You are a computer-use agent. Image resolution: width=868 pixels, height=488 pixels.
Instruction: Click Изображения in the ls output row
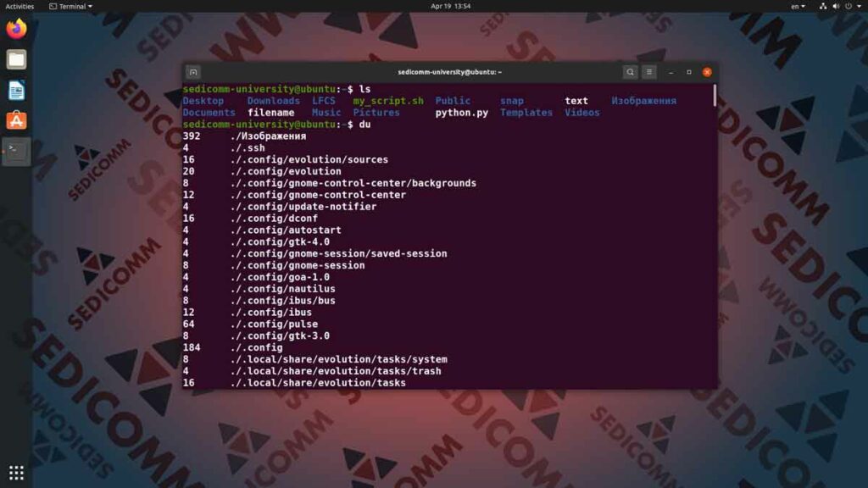click(644, 101)
